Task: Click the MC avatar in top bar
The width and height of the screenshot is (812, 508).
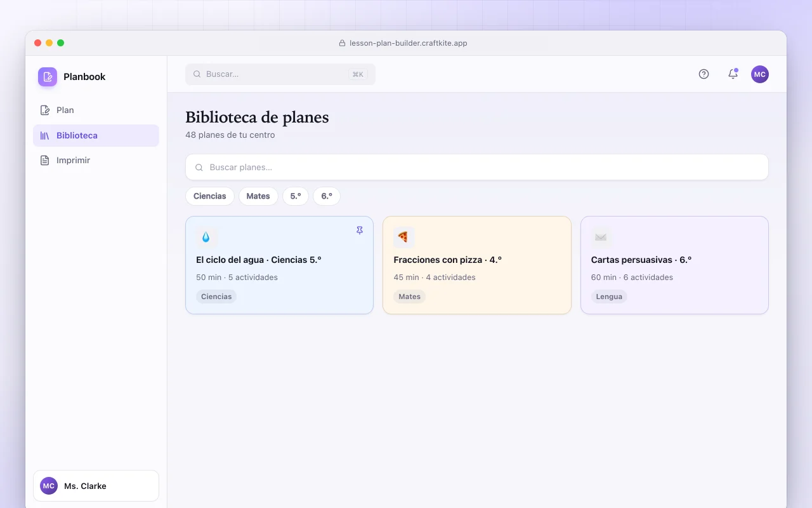Action: [760, 74]
